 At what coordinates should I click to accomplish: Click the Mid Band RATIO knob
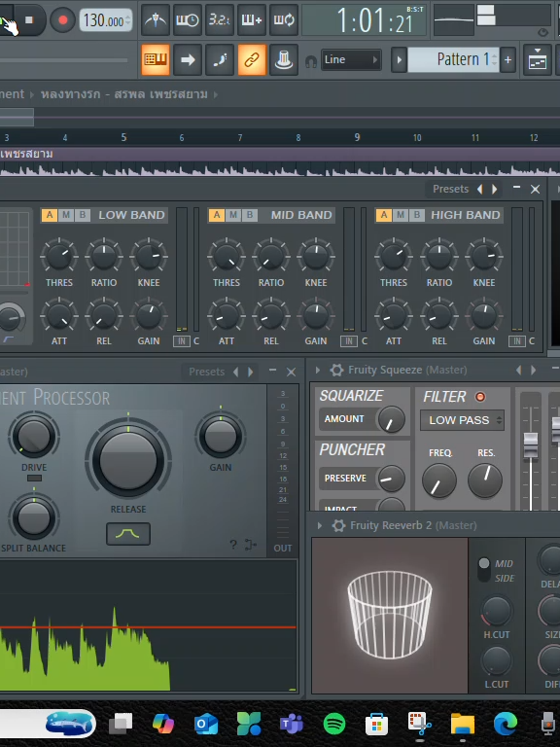(x=271, y=257)
